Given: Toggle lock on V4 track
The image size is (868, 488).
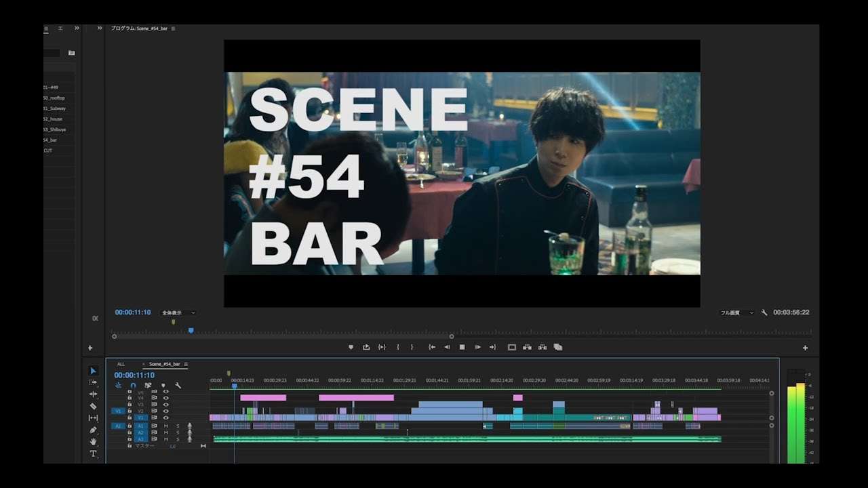Looking at the screenshot, I should 130,398.
